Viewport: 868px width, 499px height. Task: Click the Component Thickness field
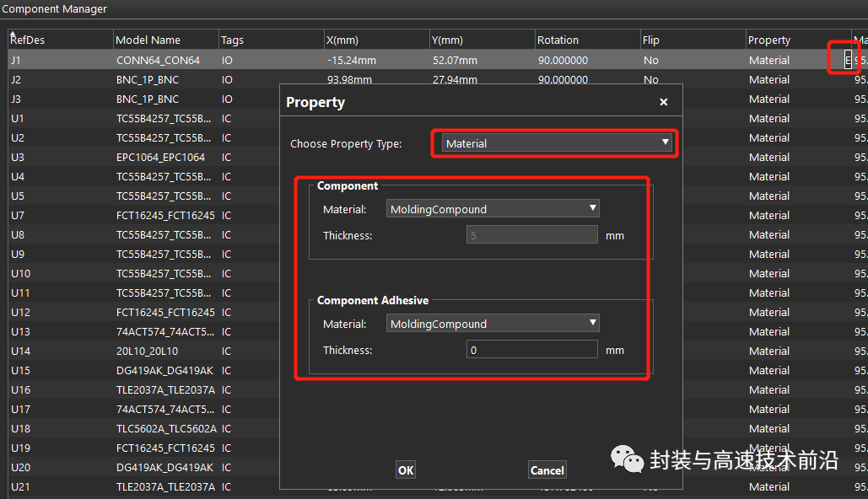click(532, 235)
